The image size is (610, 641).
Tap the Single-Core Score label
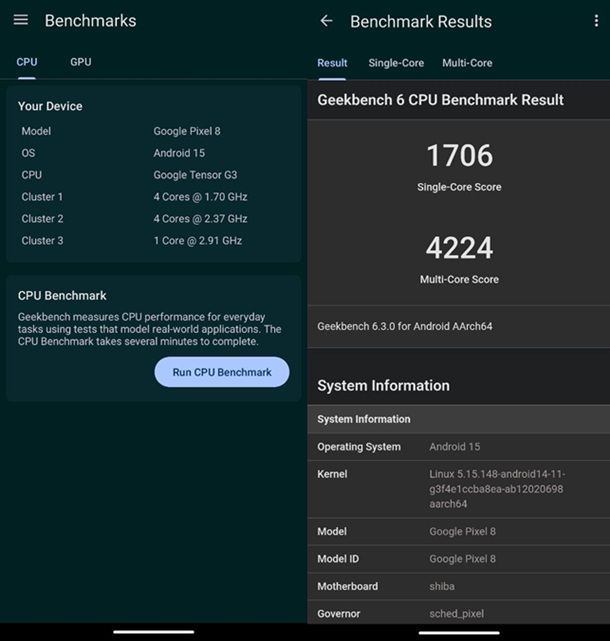coord(459,187)
